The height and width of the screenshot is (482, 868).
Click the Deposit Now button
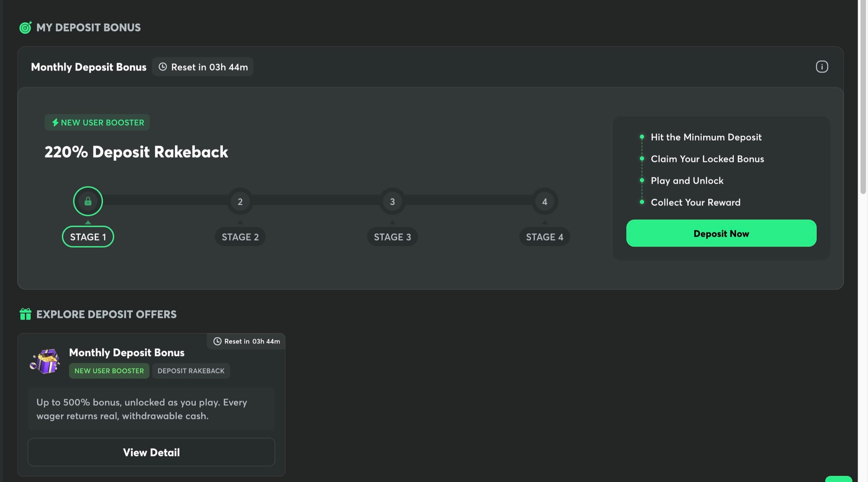(x=721, y=233)
